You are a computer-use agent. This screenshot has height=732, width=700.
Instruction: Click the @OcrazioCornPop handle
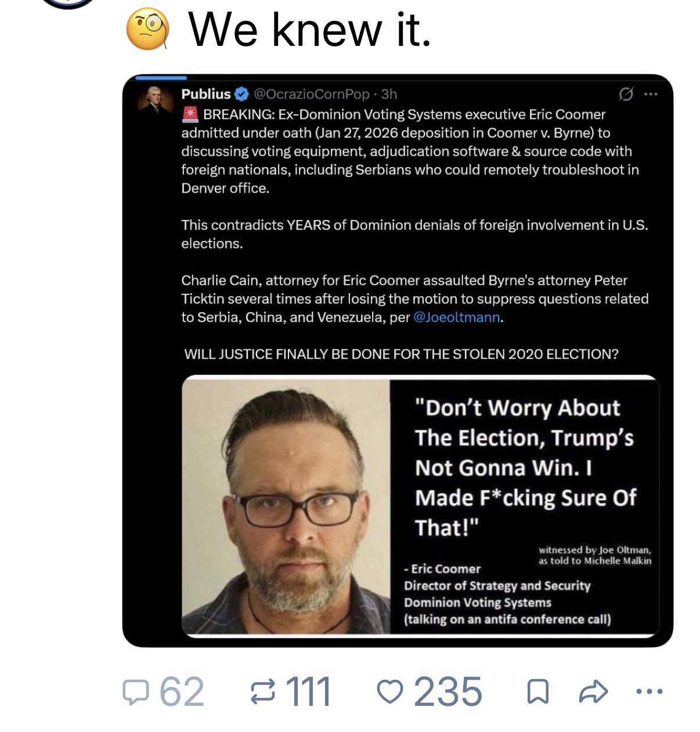312,94
